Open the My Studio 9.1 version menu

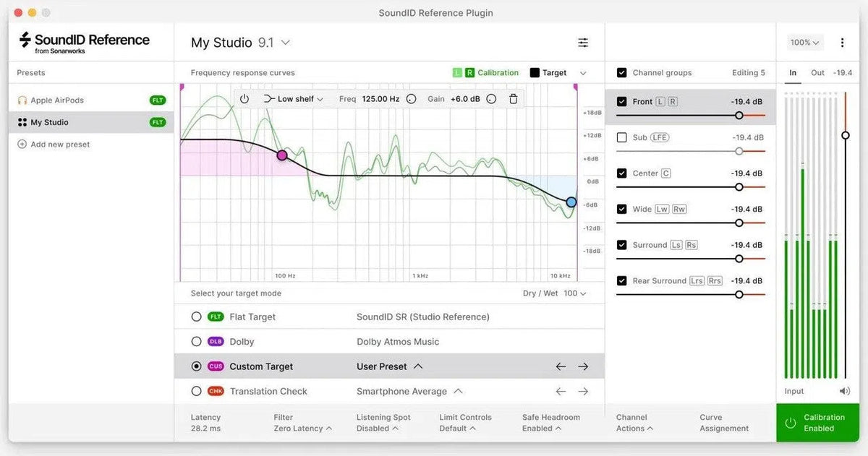[x=284, y=42]
